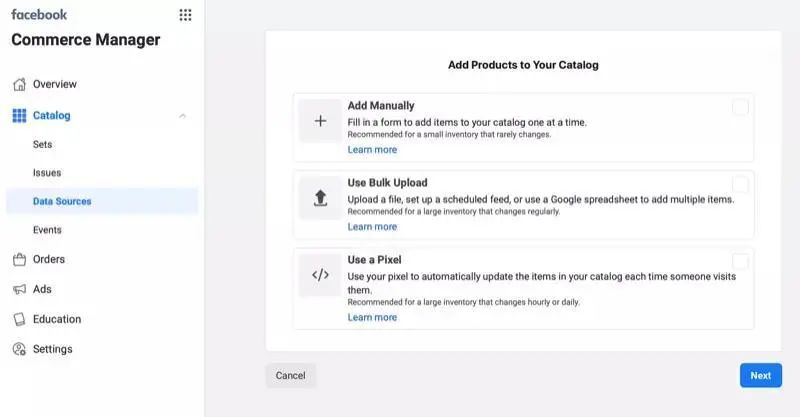This screenshot has width=800, height=417.
Task: Click the plus icon for Add Manually
Action: coord(320,121)
